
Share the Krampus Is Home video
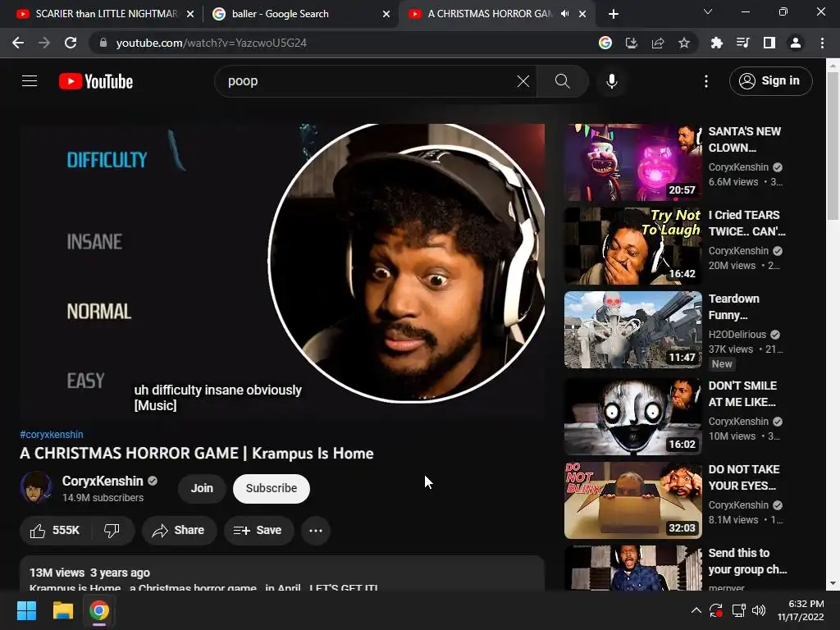[x=179, y=531]
